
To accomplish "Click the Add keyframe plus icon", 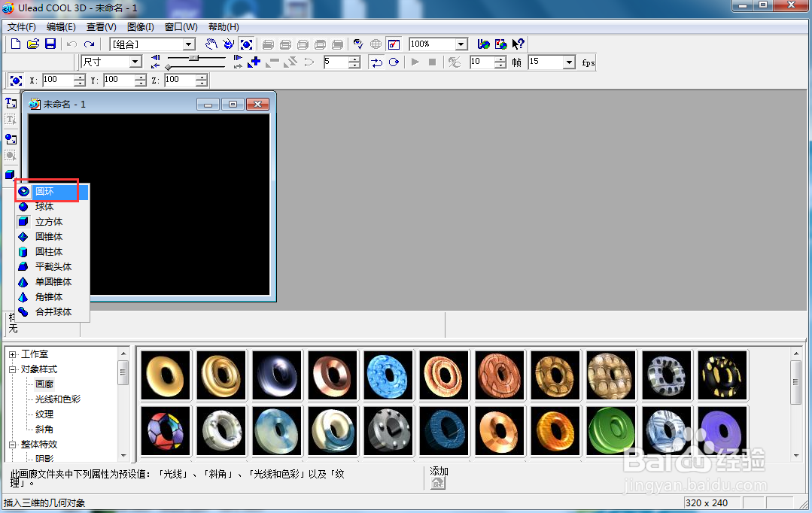I will click(x=254, y=62).
